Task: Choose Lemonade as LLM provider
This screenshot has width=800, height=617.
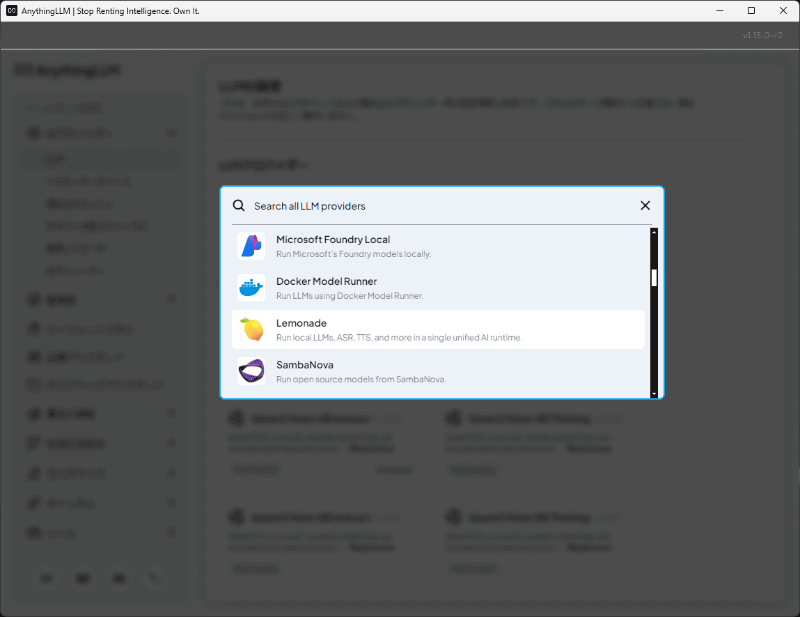Action: 438,330
